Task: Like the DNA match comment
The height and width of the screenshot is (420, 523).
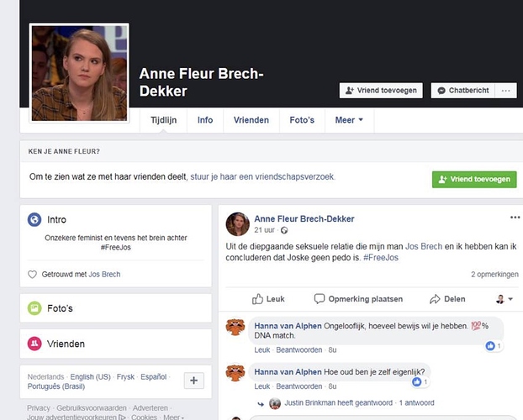Action: point(261,350)
